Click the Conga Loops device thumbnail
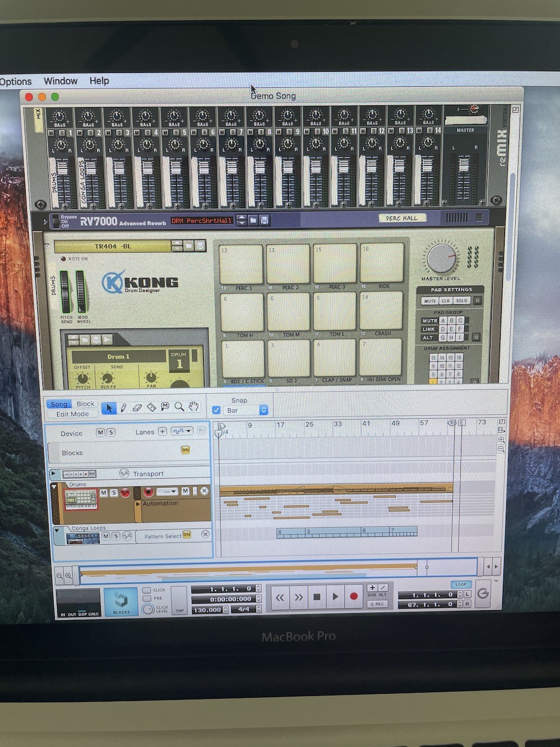 pyautogui.click(x=83, y=539)
